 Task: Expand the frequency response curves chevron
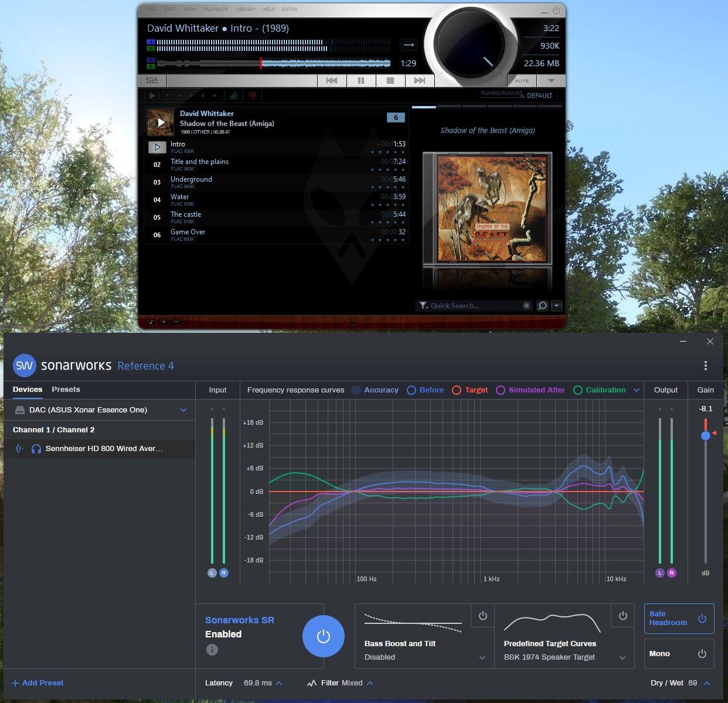(637, 390)
